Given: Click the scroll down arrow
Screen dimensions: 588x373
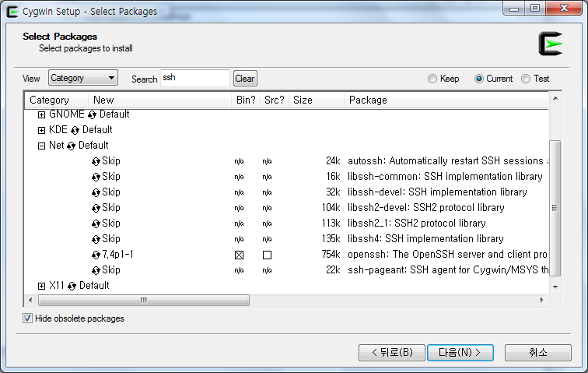Looking at the screenshot, I should click(555, 287).
